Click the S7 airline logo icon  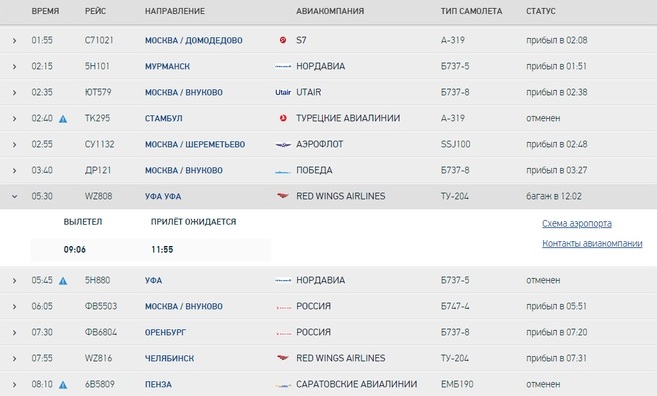coord(283,40)
